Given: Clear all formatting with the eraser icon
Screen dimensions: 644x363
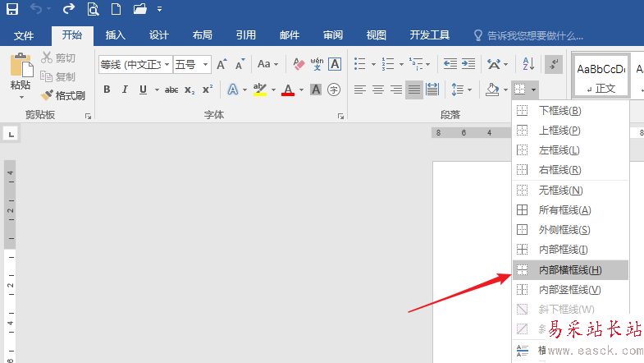Looking at the screenshot, I should pos(299,65).
